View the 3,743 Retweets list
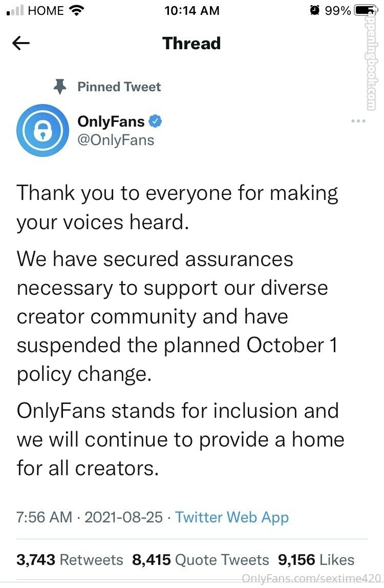The image size is (384, 588). point(70,560)
